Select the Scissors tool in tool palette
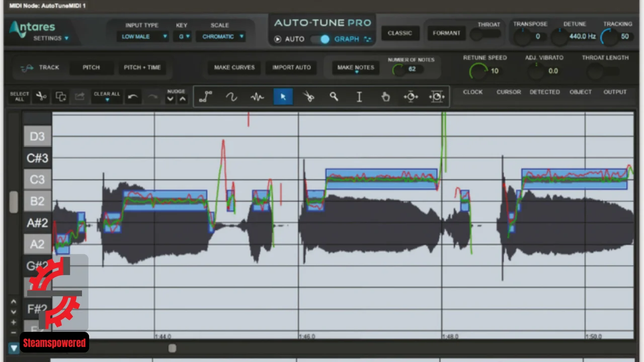Image resolution: width=644 pixels, height=362 pixels. (309, 97)
